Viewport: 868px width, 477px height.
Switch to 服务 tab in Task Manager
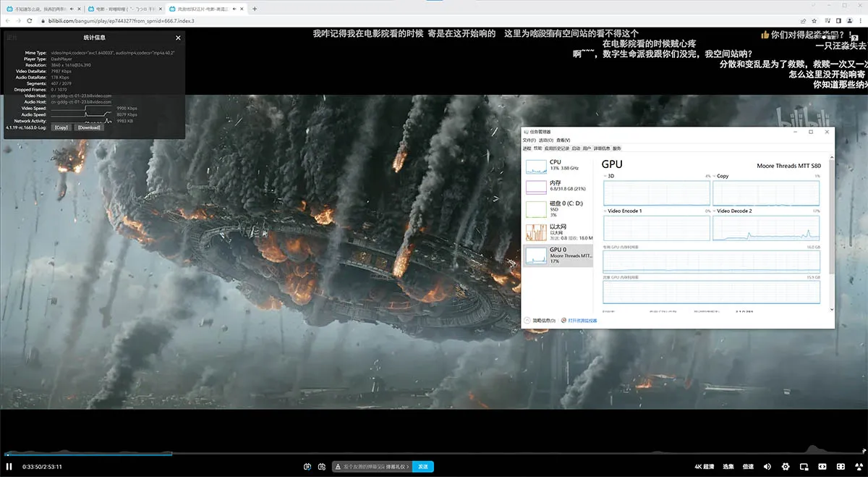click(616, 148)
